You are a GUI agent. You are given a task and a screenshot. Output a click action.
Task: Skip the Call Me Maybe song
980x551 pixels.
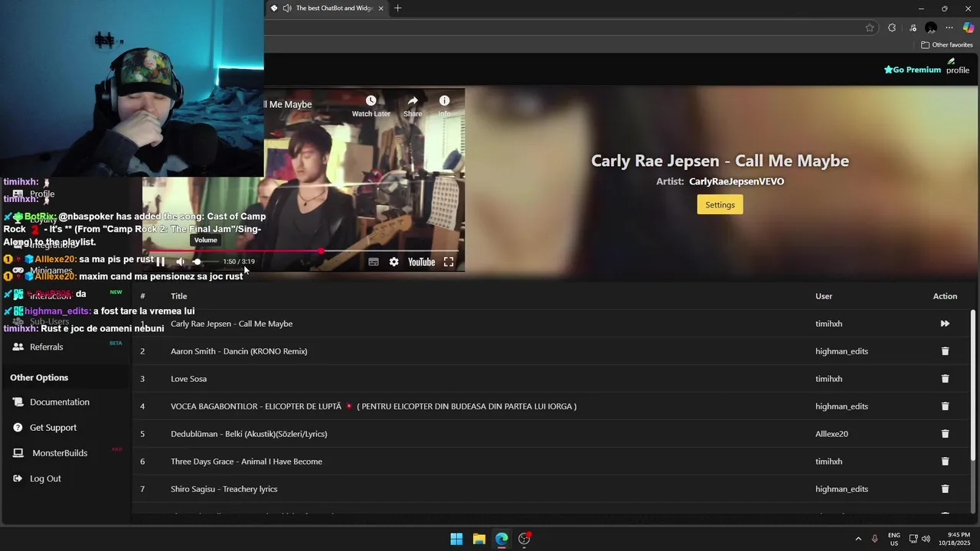pyautogui.click(x=945, y=324)
